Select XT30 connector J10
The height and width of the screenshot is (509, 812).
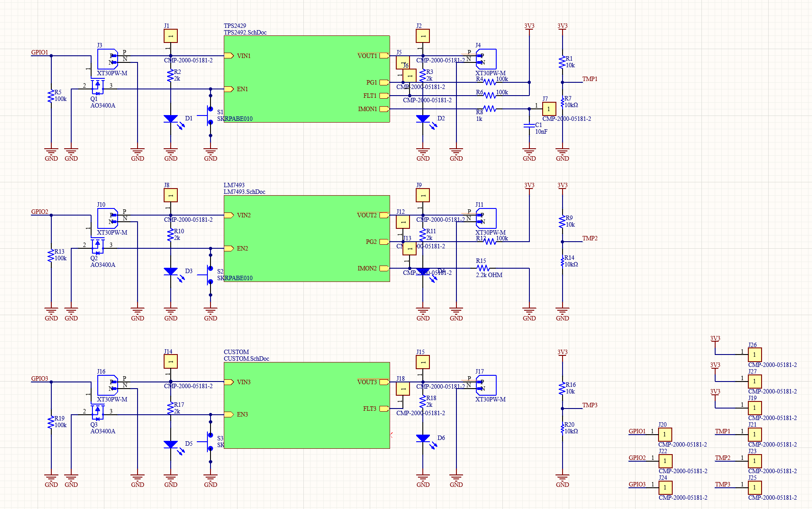coord(107,218)
